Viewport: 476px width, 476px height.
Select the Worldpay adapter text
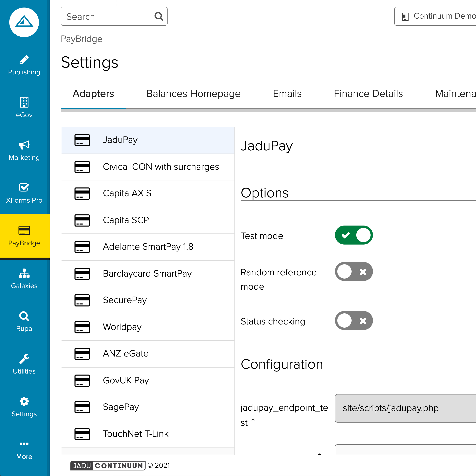122,327
